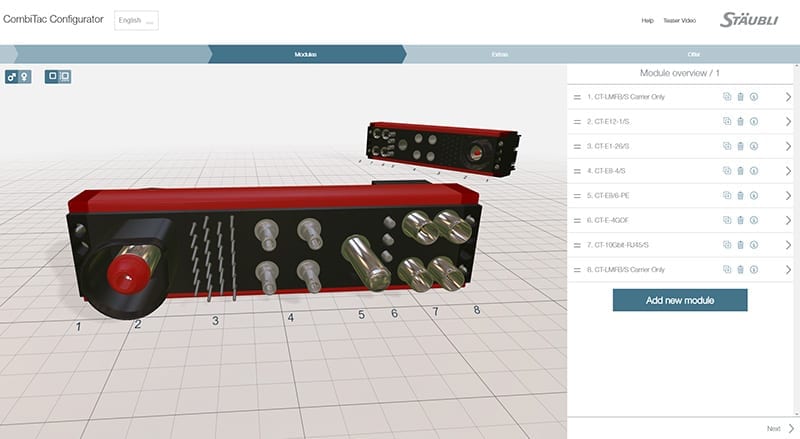
Task: Click Add new module button
Action: 679,300
